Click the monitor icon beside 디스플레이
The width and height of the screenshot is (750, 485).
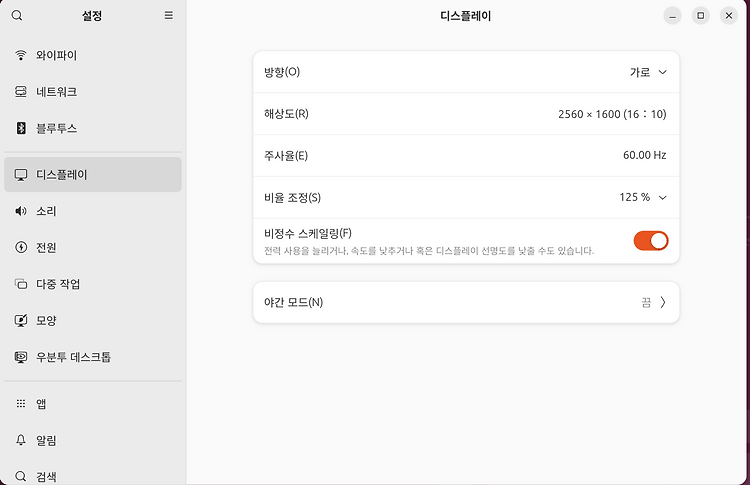21,175
